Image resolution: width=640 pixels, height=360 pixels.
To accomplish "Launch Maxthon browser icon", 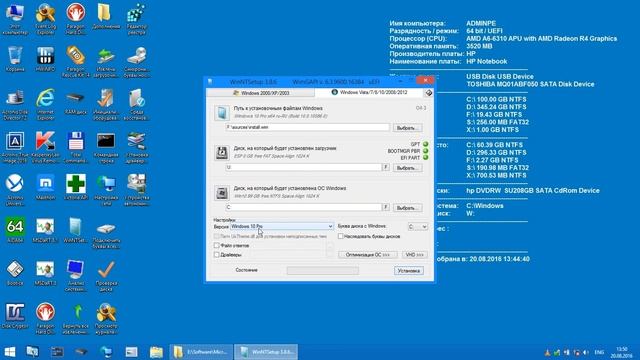I will click(45, 187).
